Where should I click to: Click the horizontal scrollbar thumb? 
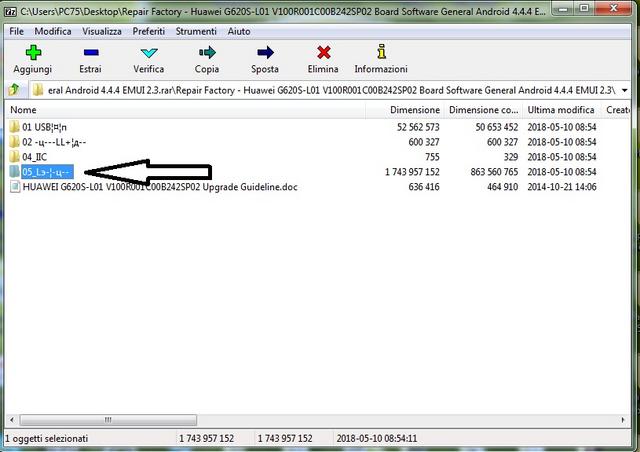108,420
